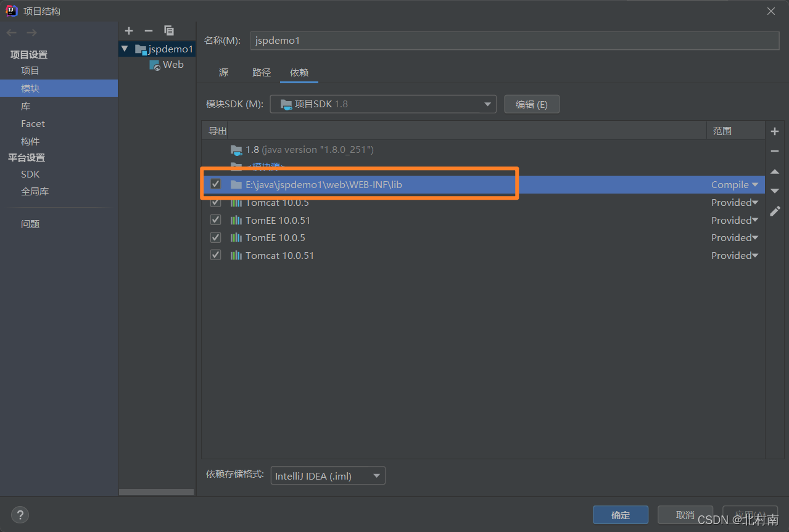Image resolution: width=789 pixels, height=532 pixels.
Task: Add dependency with plus icon beside table
Action: click(x=775, y=131)
